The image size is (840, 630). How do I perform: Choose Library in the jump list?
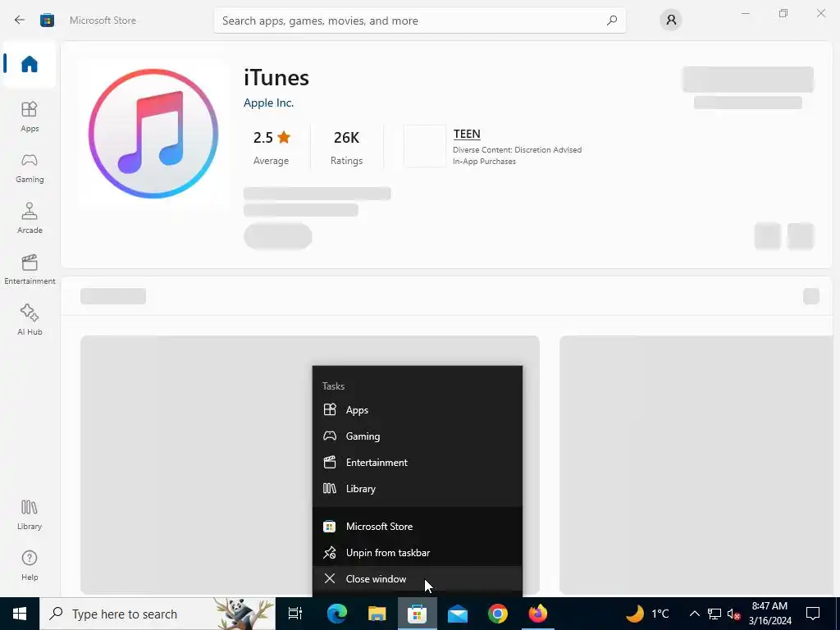pyautogui.click(x=418, y=489)
